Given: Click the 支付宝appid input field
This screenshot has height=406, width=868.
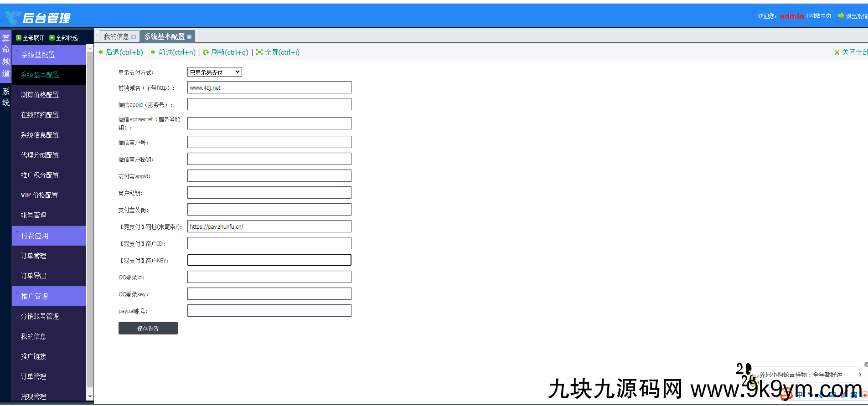Looking at the screenshot, I should 269,176.
